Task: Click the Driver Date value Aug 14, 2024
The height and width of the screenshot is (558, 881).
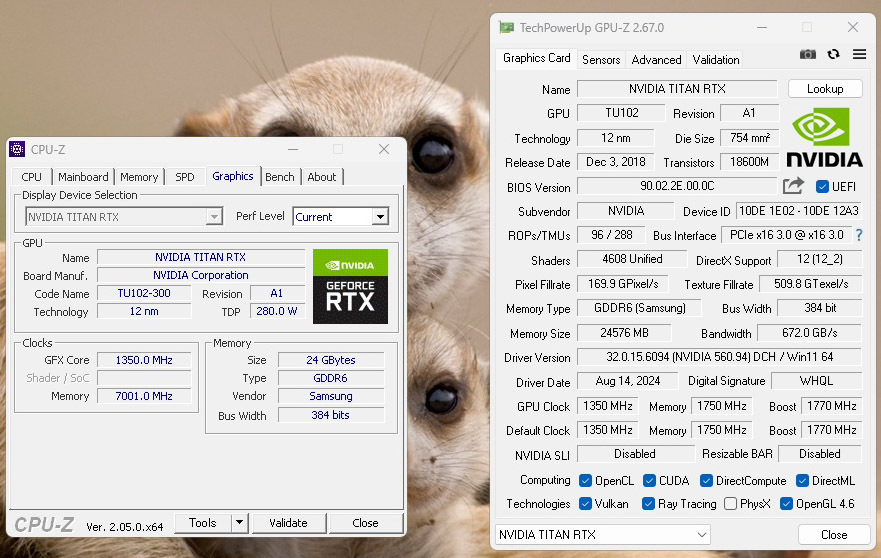Action: [x=628, y=381]
